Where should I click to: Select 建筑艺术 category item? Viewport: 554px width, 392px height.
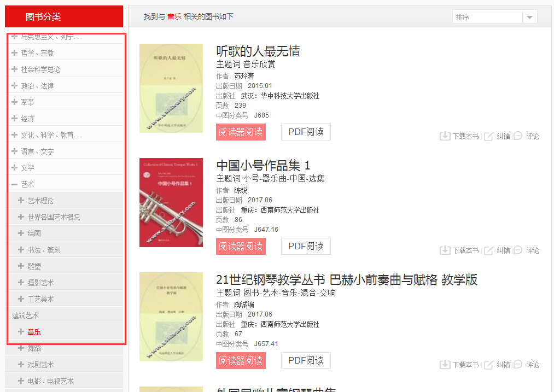click(26, 315)
